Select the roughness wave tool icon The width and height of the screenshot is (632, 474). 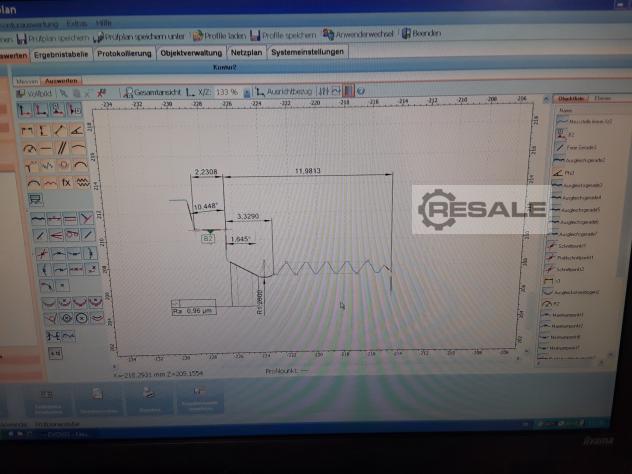82,182
